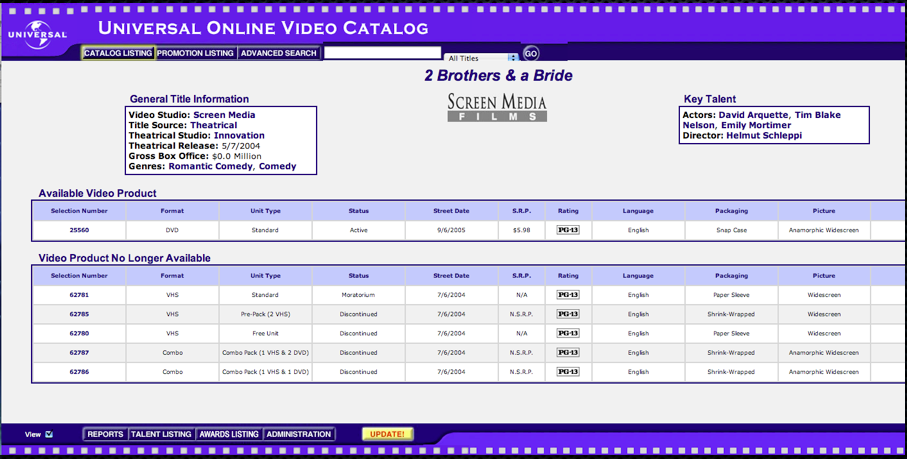This screenshot has height=459, width=907.
Task: Click PG-13 rating icon for selection 25560
Action: pos(568,230)
